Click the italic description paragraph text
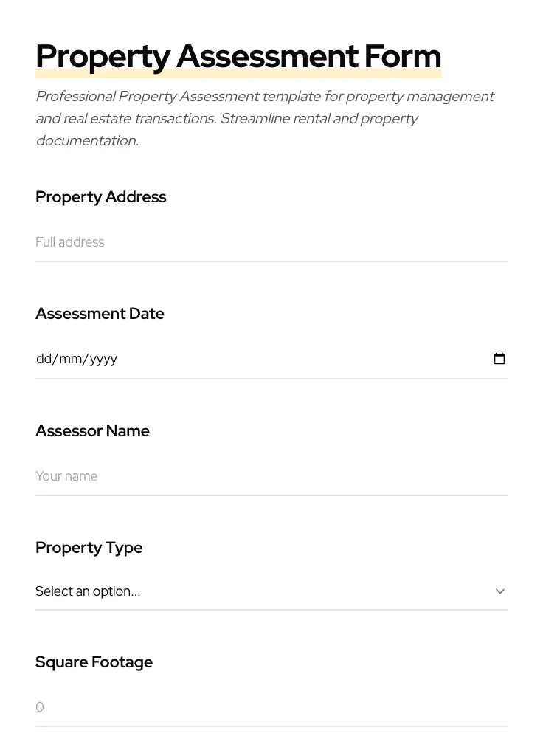 point(265,118)
